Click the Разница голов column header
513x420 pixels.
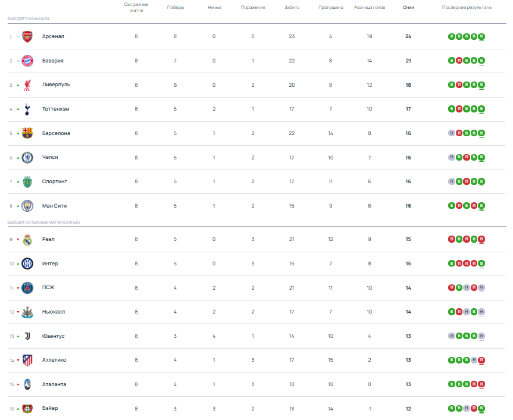point(369,8)
